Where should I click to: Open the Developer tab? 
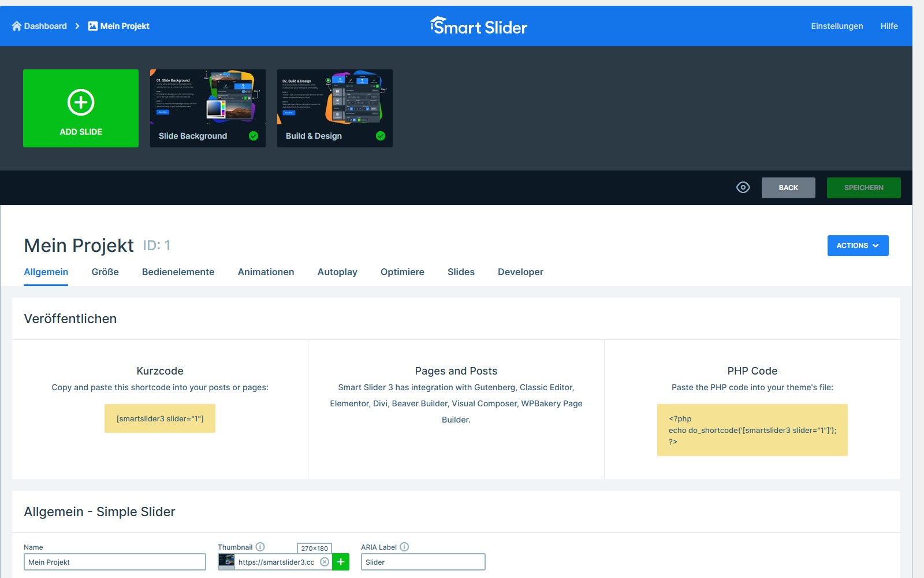[x=520, y=272]
